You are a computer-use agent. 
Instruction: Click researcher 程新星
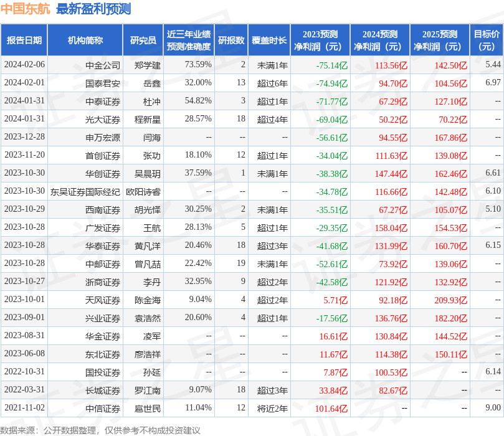[x=148, y=120]
